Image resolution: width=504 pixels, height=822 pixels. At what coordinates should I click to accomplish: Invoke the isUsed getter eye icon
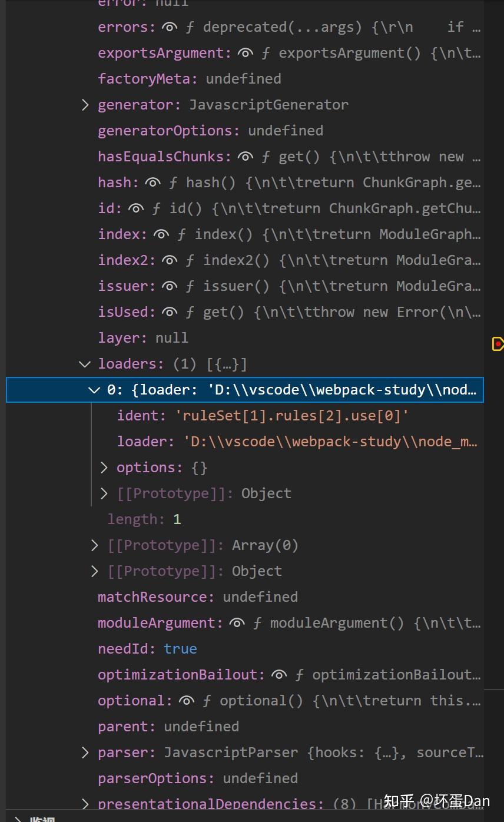tap(169, 312)
